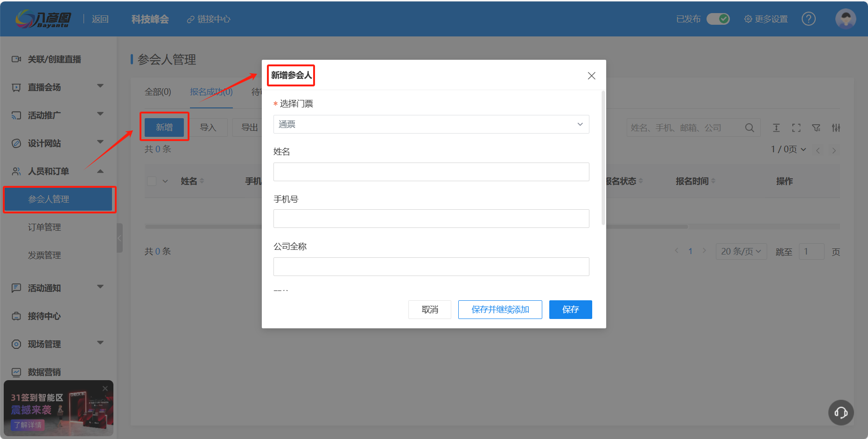
Task: Open column settings sliders icon
Action: click(x=836, y=127)
